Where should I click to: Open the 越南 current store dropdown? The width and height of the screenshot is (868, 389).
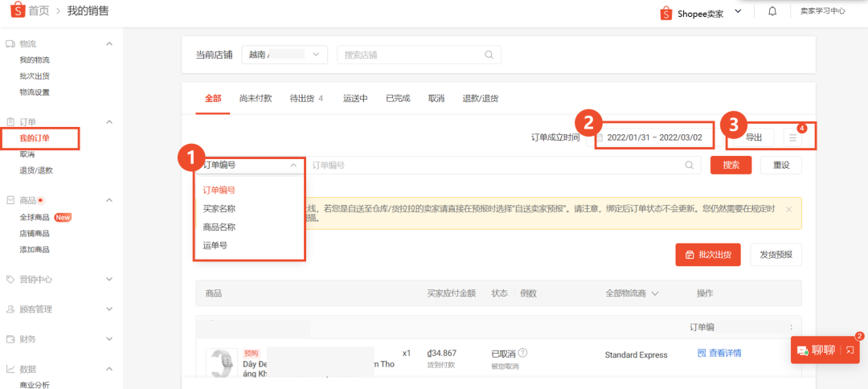285,55
